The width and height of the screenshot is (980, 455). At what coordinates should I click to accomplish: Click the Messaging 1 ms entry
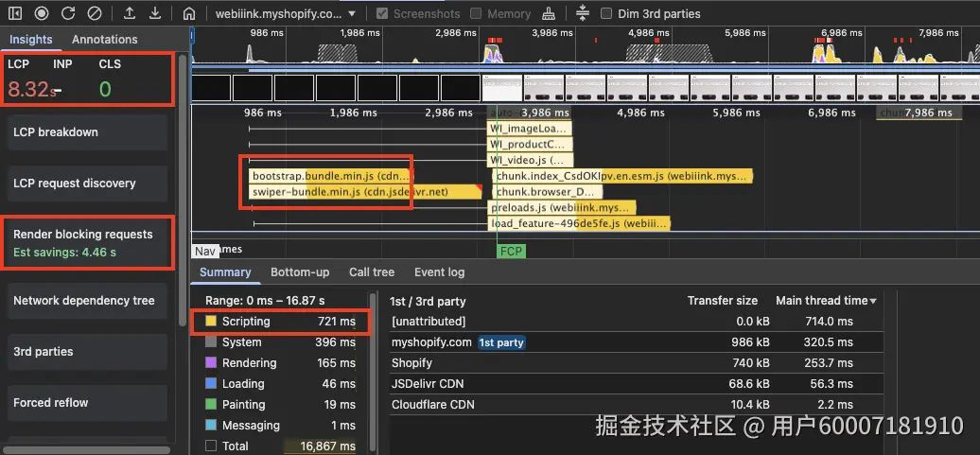coord(280,425)
